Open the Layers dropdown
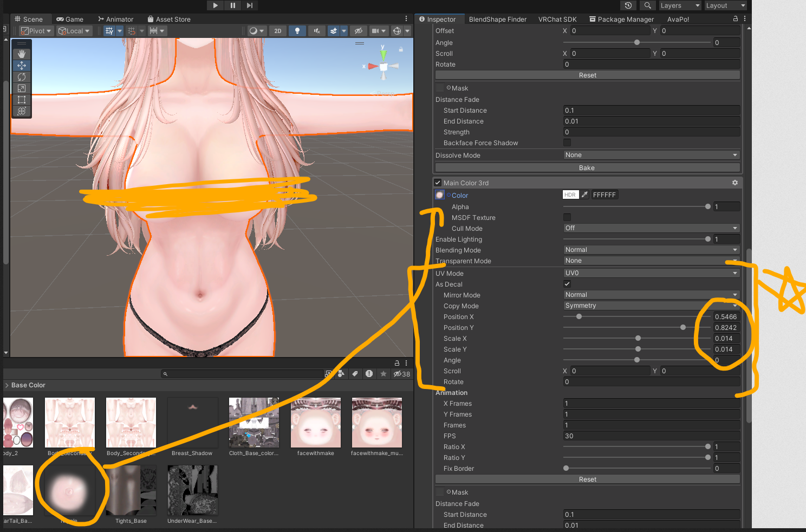Viewport: 806px width, 532px height. (x=680, y=5)
